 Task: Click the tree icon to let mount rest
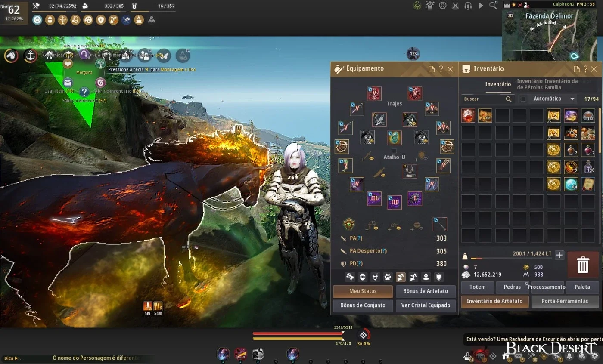coord(100,64)
